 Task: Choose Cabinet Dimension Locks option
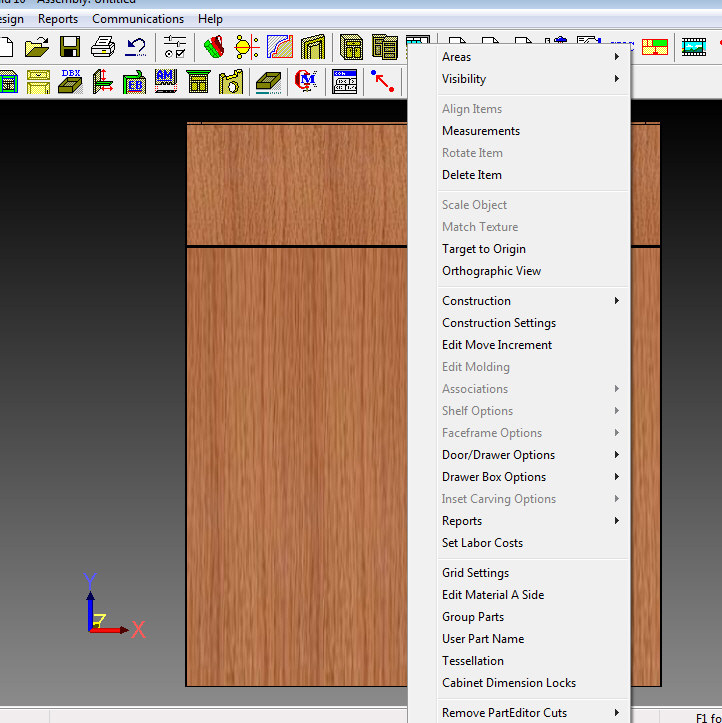(x=509, y=683)
